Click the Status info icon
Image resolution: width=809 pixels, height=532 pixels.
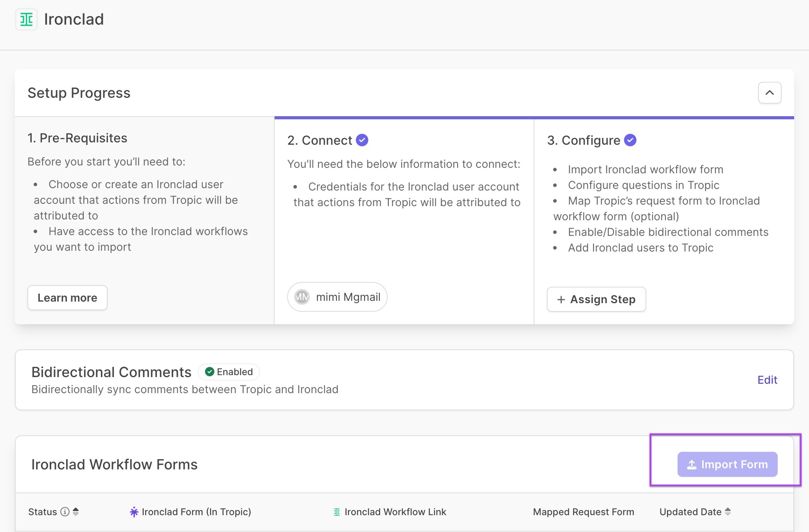click(65, 512)
